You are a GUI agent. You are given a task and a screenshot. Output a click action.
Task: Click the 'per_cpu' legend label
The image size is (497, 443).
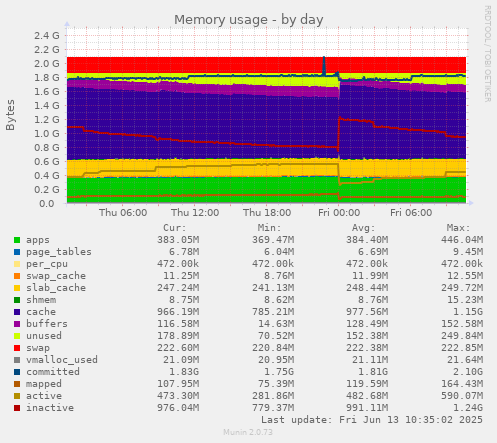(x=47, y=264)
